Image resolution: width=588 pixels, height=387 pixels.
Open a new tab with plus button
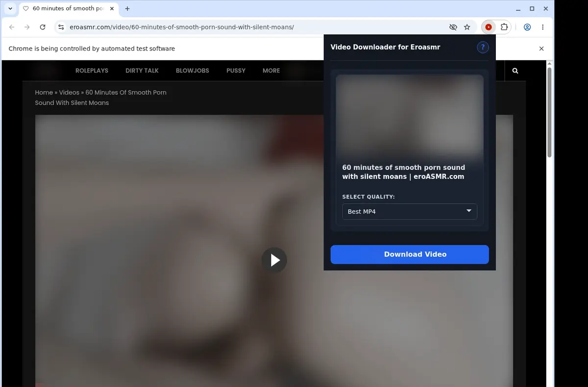click(x=127, y=9)
